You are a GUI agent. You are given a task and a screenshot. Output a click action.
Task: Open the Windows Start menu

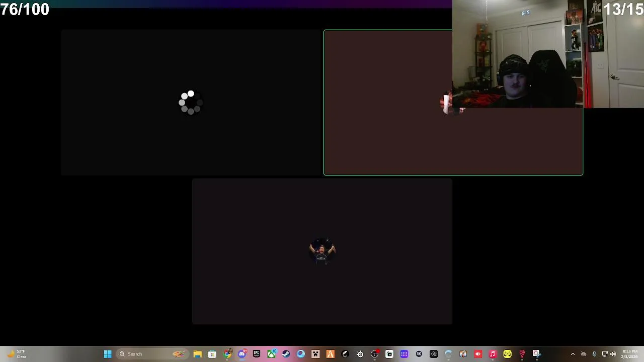pos(107,354)
